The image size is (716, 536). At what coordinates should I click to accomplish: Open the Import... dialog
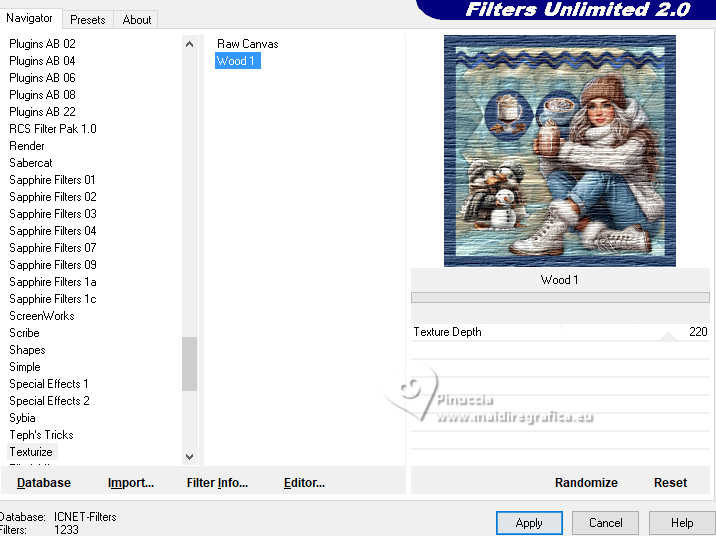coord(131,483)
